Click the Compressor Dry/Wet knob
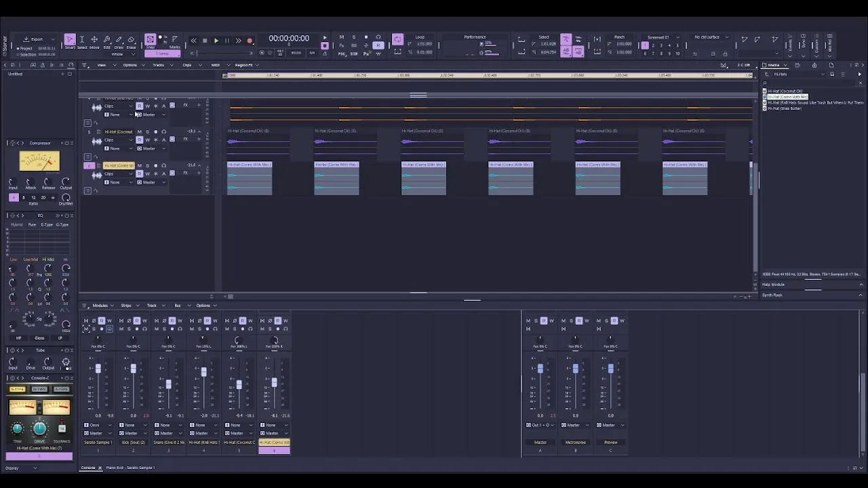868x488 pixels. click(x=66, y=198)
